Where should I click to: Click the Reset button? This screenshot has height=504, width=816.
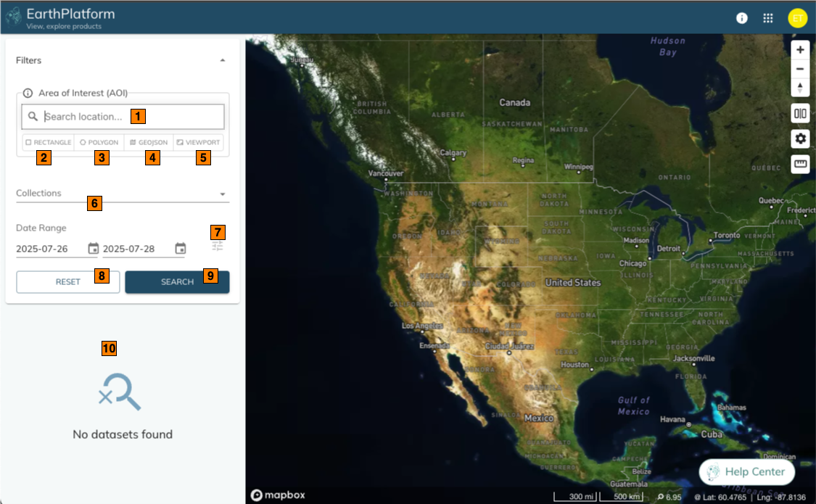68,282
